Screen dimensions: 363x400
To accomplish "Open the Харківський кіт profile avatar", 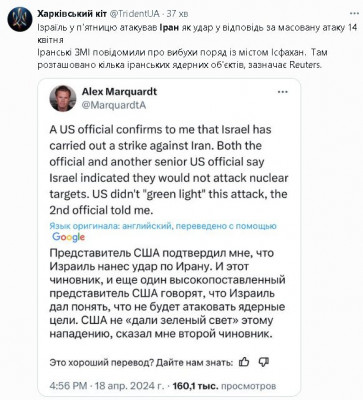I will 20,20.
